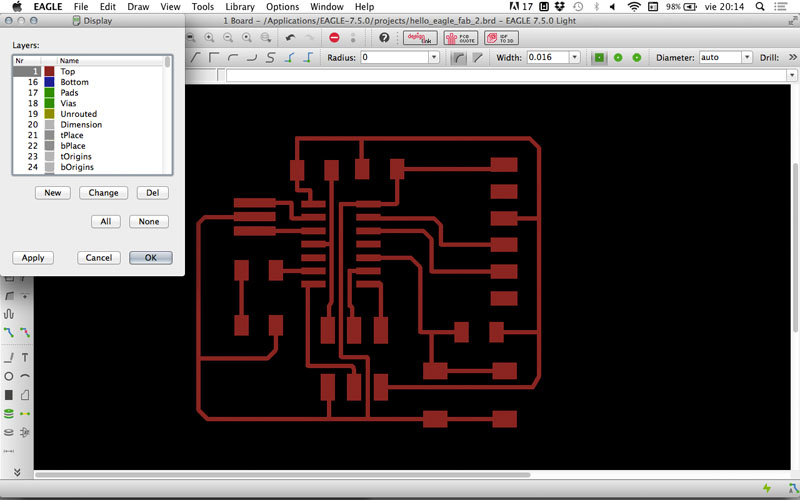Click the Redraw zoom icon
Viewport: 800px width, 500px height.
(247, 38)
